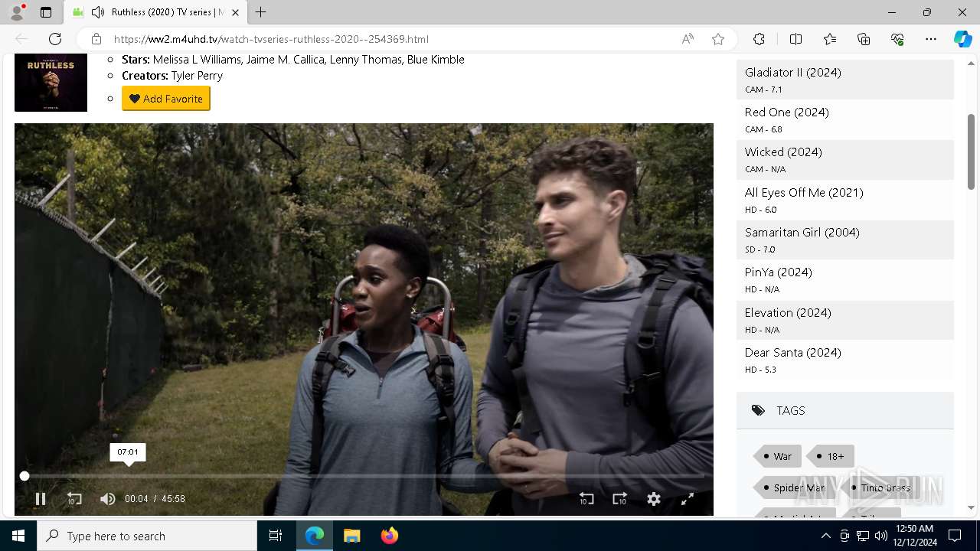
Task: Open the notification center
Action: coord(955,536)
